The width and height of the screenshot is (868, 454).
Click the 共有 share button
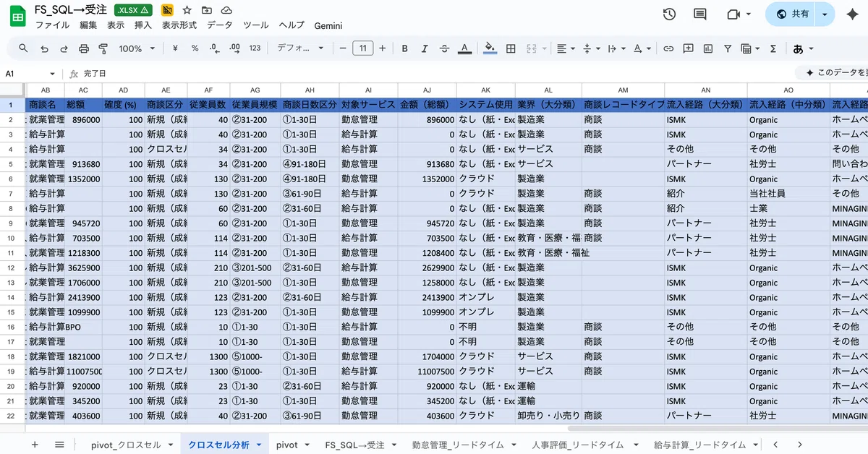point(792,14)
